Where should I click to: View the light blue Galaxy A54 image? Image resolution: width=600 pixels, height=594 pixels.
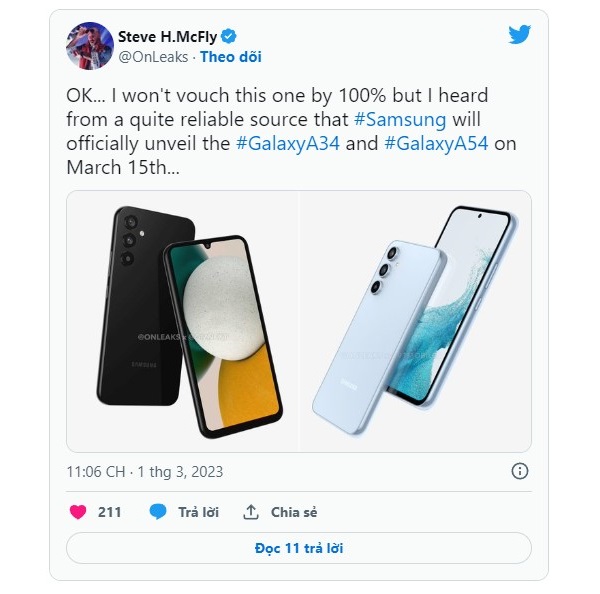[x=416, y=321]
